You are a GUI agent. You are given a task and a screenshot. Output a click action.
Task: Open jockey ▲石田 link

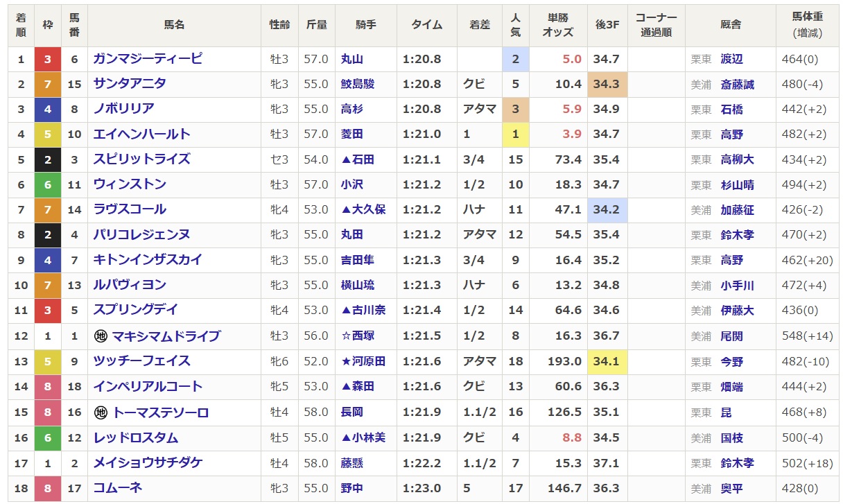tap(358, 159)
